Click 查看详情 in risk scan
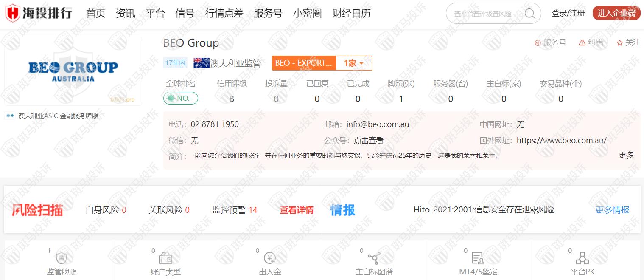 pyautogui.click(x=297, y=210)
